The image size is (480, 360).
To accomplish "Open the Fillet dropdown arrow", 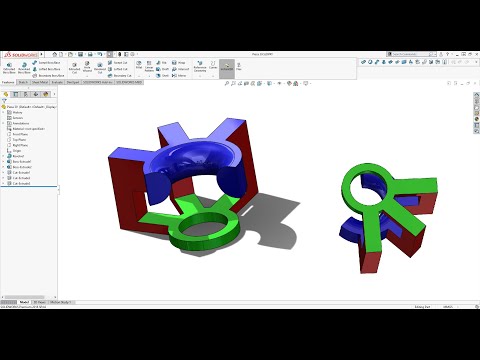I will [x=139, y=76].
